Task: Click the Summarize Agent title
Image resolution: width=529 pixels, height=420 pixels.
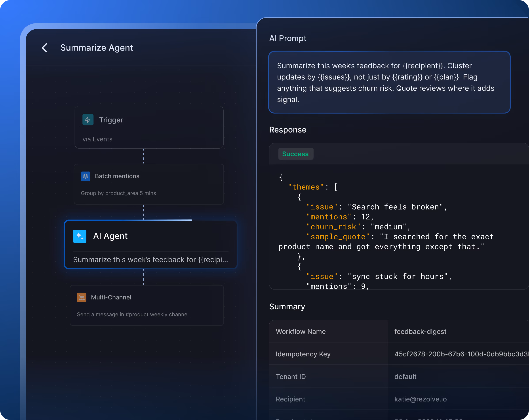Action: (97, 47)
